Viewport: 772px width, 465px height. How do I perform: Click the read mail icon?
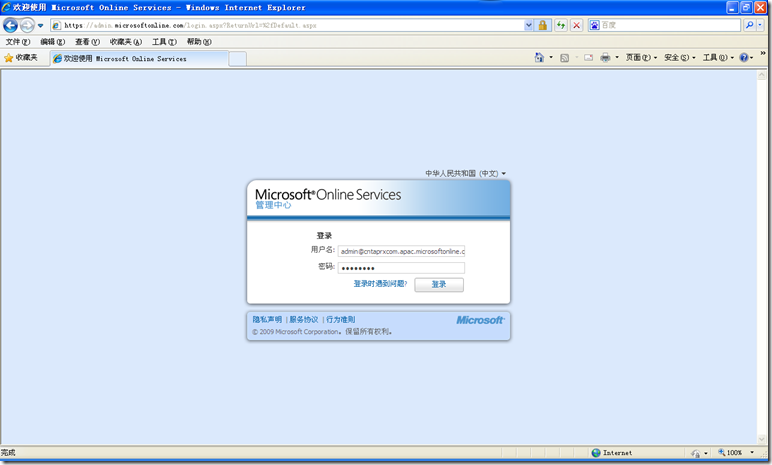coord(588,58)
